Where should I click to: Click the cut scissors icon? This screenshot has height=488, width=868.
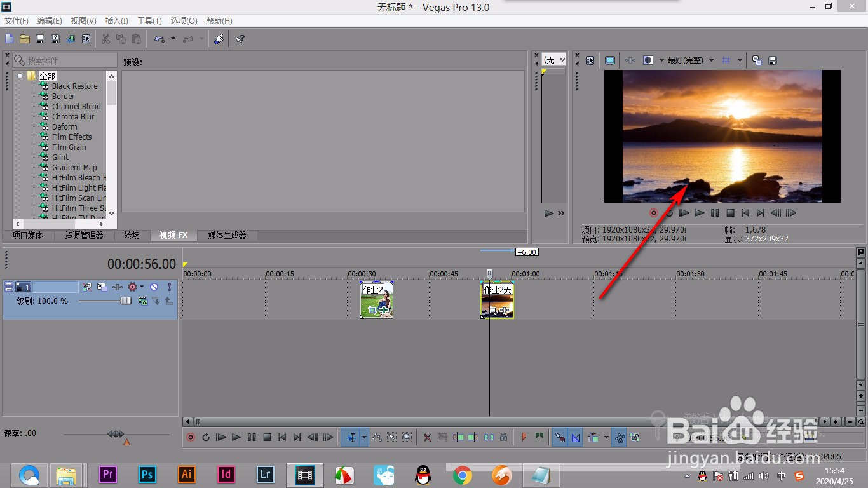pyautogui.click(x=106, y=39)
